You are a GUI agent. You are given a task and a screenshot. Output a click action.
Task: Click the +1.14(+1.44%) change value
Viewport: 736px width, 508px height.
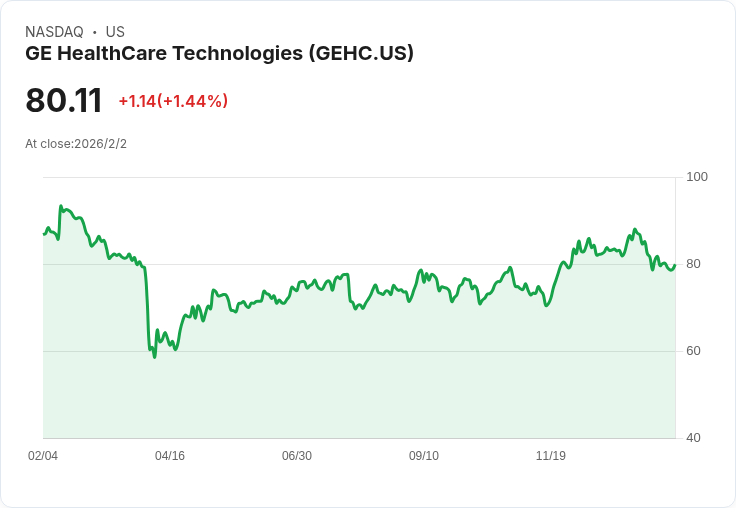point(173,101)
